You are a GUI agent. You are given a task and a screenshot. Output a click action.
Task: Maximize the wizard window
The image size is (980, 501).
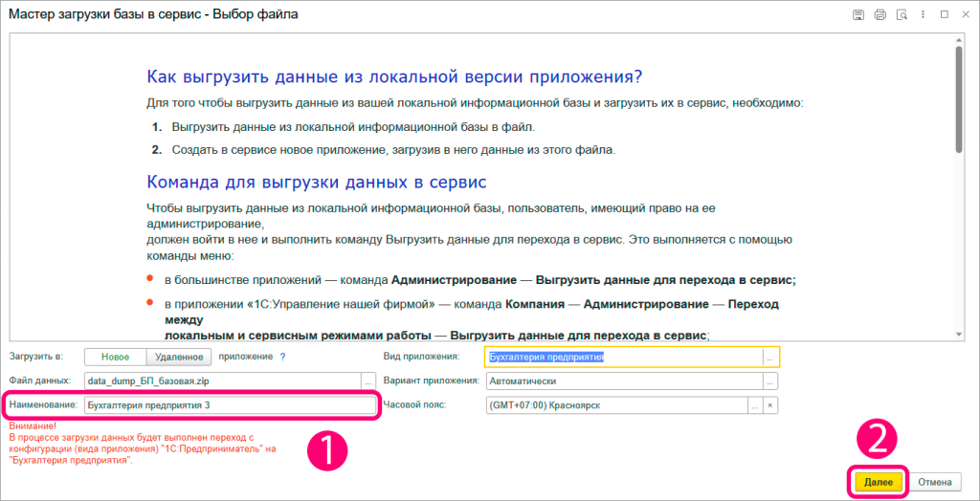[x=944, y=14]
